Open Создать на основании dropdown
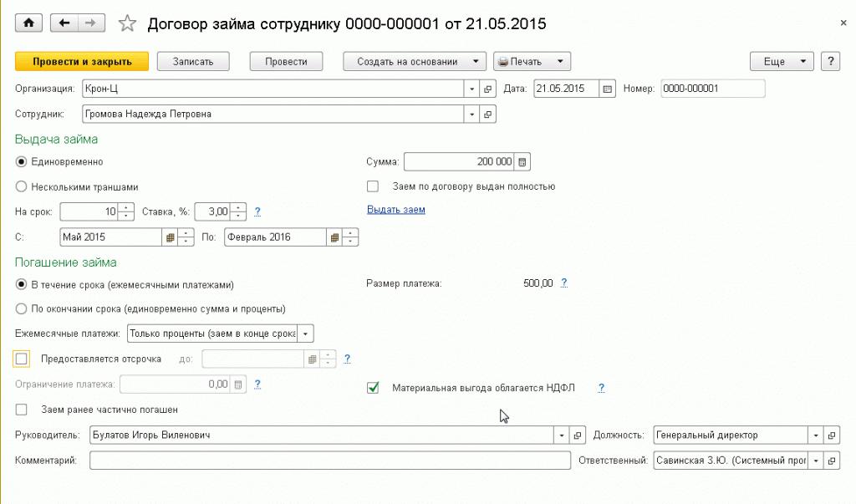The image size is (856, 504). [x=413, y=61]
